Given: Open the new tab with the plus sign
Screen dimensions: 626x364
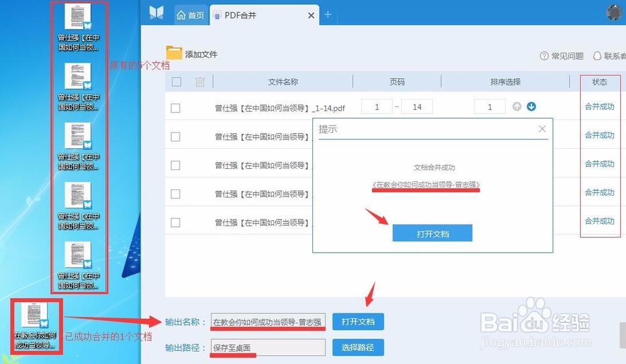Looking at the screenshot, I should pos(328,14).
